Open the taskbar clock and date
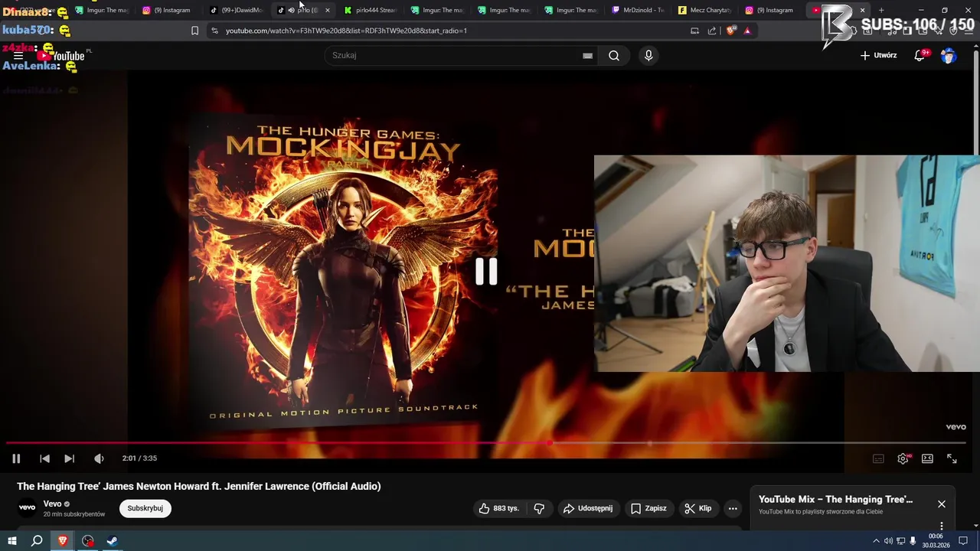This screenshot has width=980, height=551. (936, 541)
